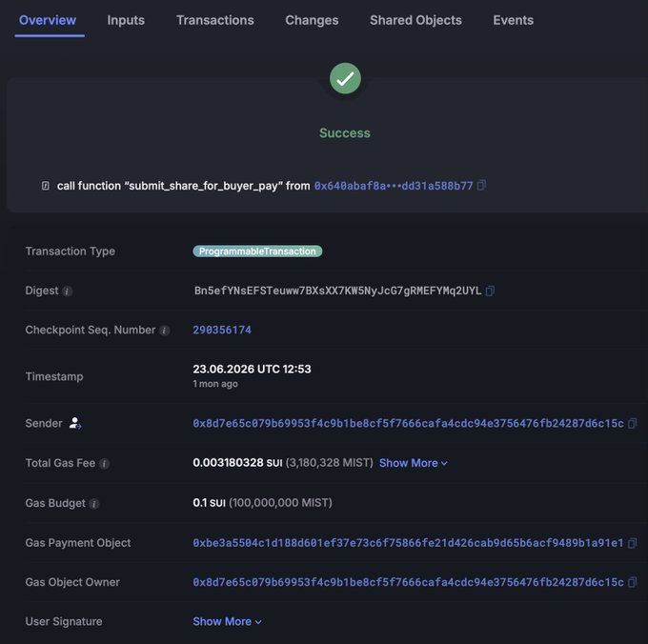
Task: Click the green success checkmark icon
Action: click(345, 78)
